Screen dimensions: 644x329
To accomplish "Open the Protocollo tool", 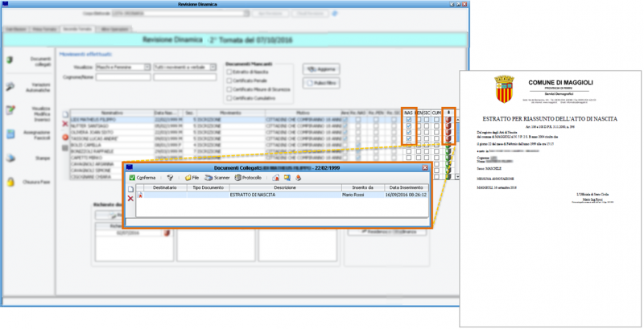I will click(x=248, y=177).
